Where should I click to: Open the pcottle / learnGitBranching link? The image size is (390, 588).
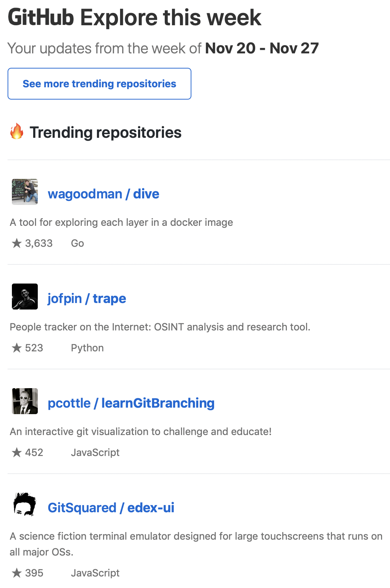(x=131, y=403)
